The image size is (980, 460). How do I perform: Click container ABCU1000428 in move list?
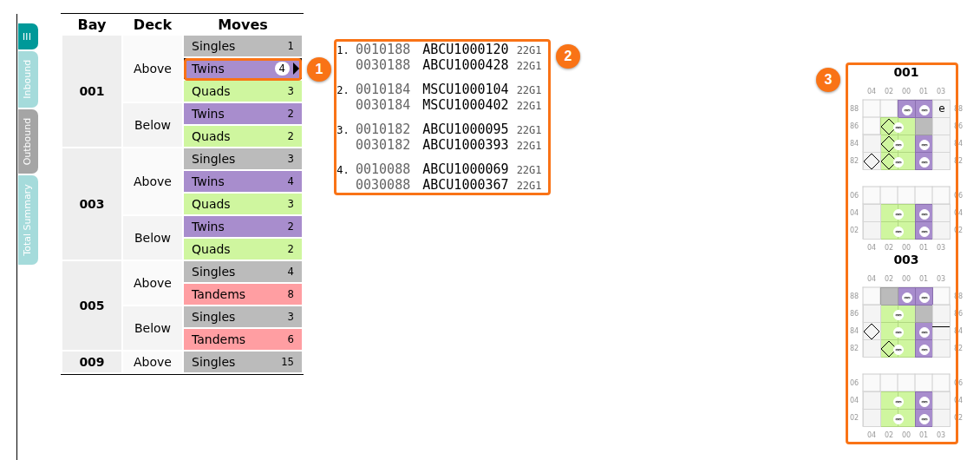(x=466, y=65)
